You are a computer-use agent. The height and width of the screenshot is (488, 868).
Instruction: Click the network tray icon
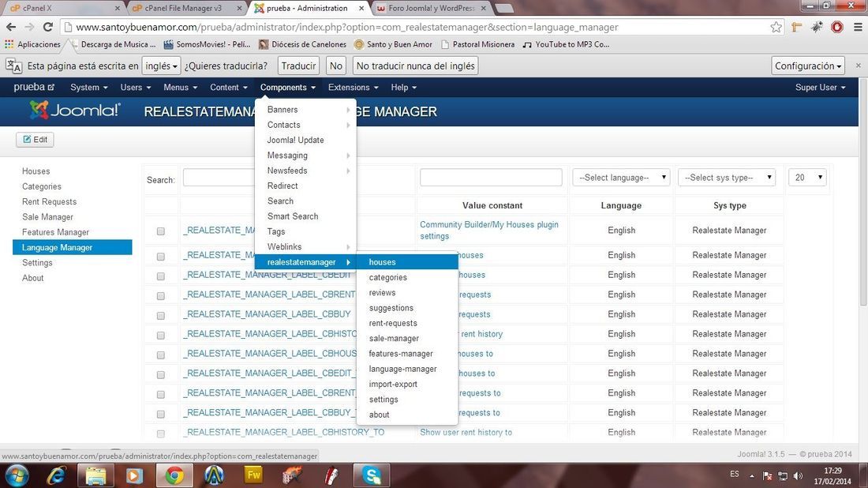[x=783, y=476]
